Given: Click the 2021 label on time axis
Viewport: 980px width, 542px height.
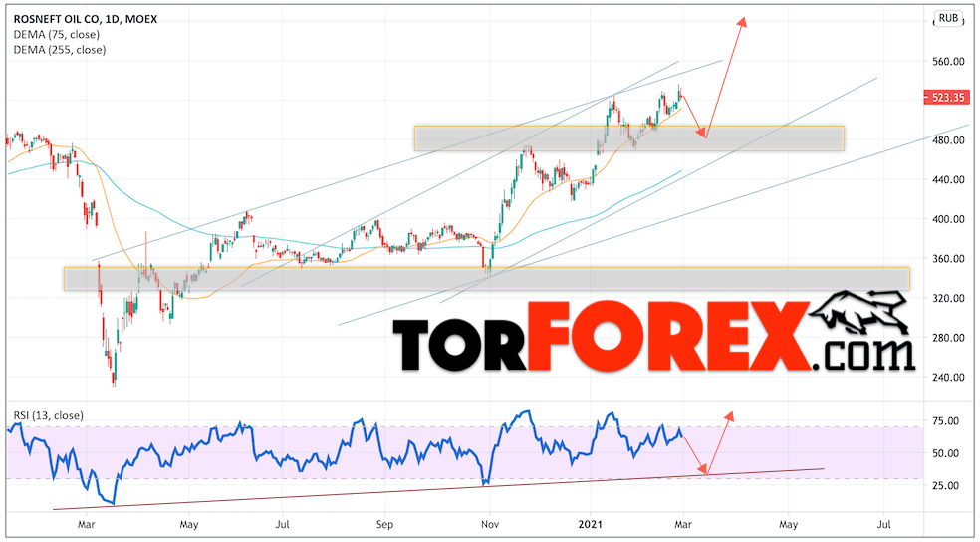Looking at the screenshot, I should pyautogui.click(x=591, y=524).
